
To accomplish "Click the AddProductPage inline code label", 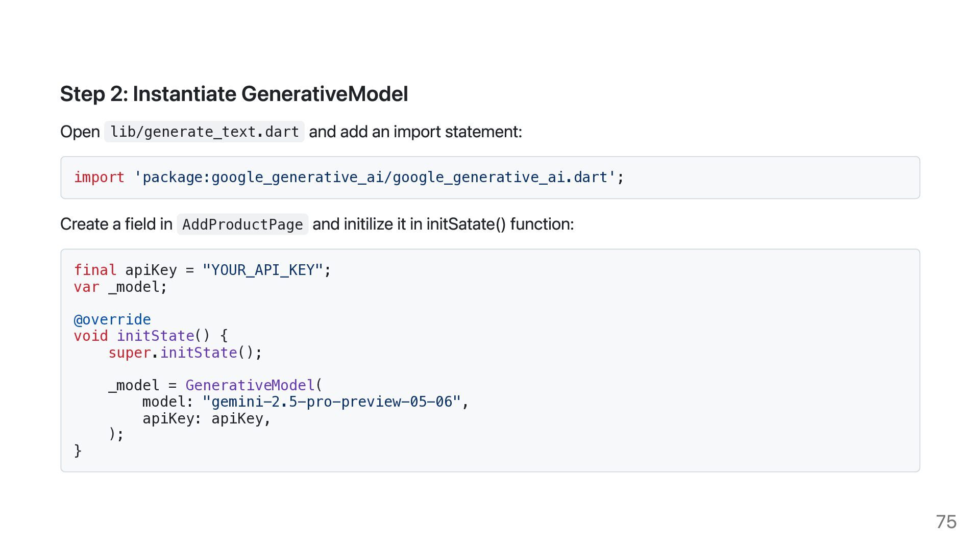I will [x=242, y=224].
